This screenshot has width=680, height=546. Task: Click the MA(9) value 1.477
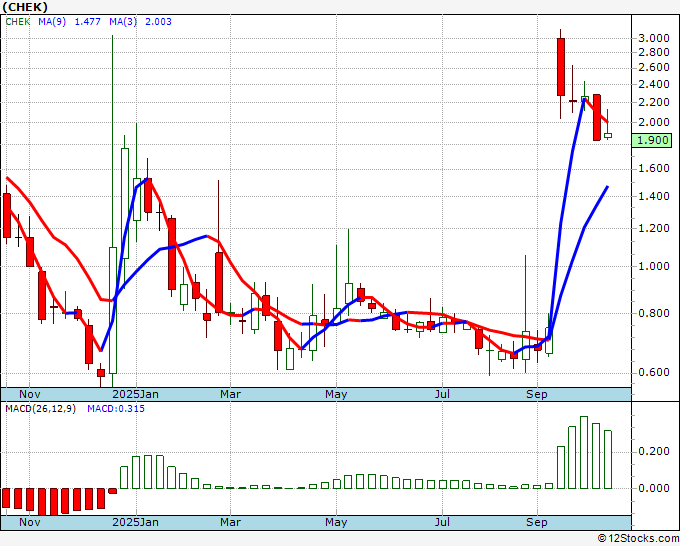[x=88, y=22]
